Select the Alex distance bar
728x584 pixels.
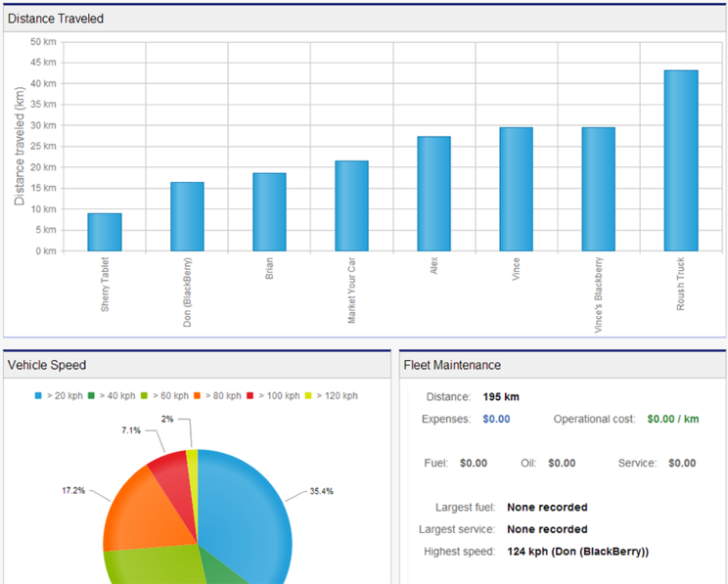click(x=433, y=194)
